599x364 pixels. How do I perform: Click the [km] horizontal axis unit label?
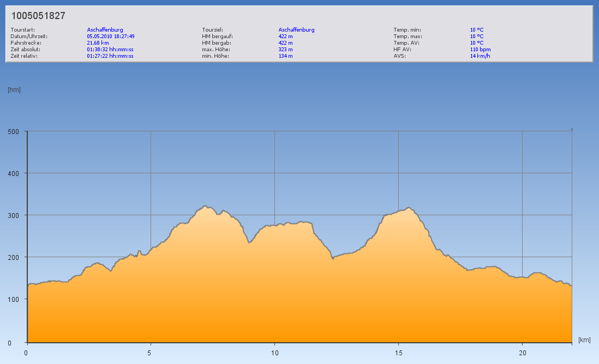(x=584, y=340)
